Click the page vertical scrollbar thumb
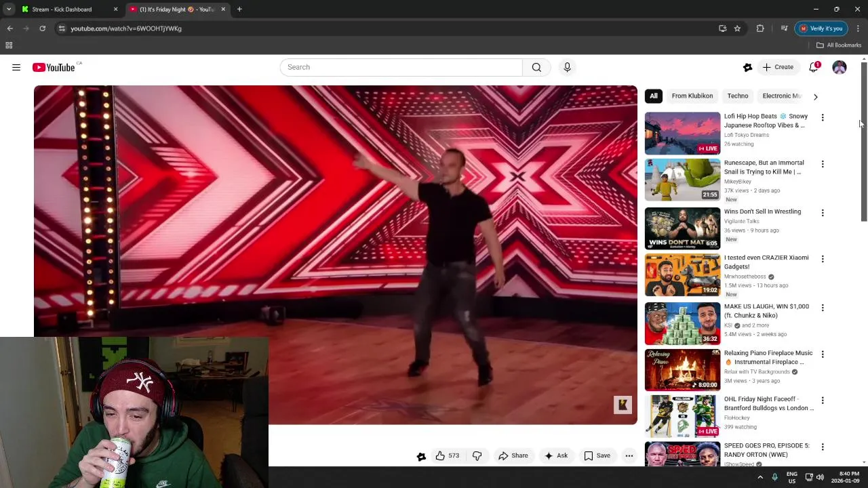The width and height of the screenshot is (868, 488). [864, 142]
